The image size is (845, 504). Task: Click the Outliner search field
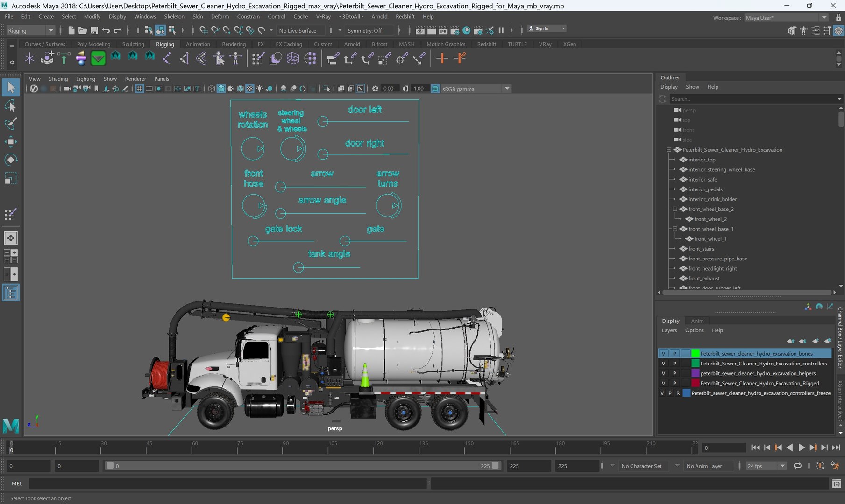(753, 99)
